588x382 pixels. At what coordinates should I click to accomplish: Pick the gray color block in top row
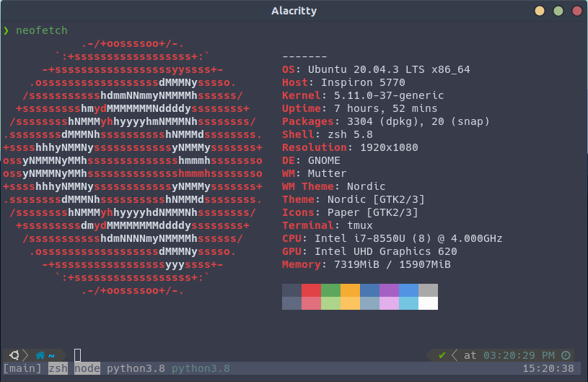tap(429, 290)
